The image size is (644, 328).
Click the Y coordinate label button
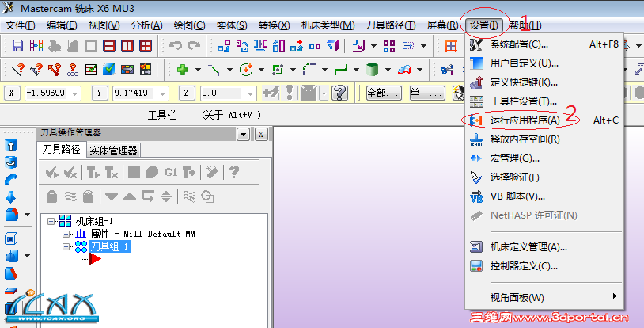pyautogui.click(x=99, y=93)
